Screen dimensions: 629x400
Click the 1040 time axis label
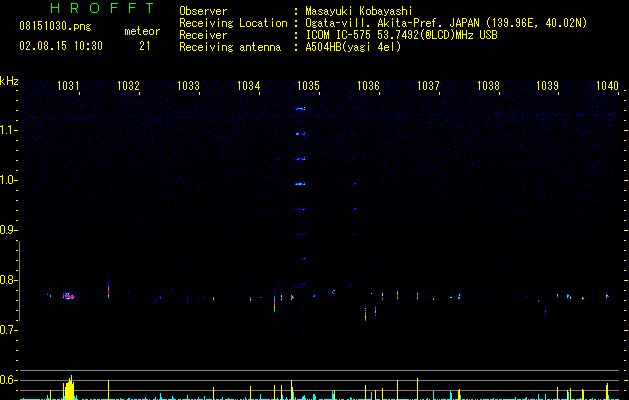[x=607, y=85]
